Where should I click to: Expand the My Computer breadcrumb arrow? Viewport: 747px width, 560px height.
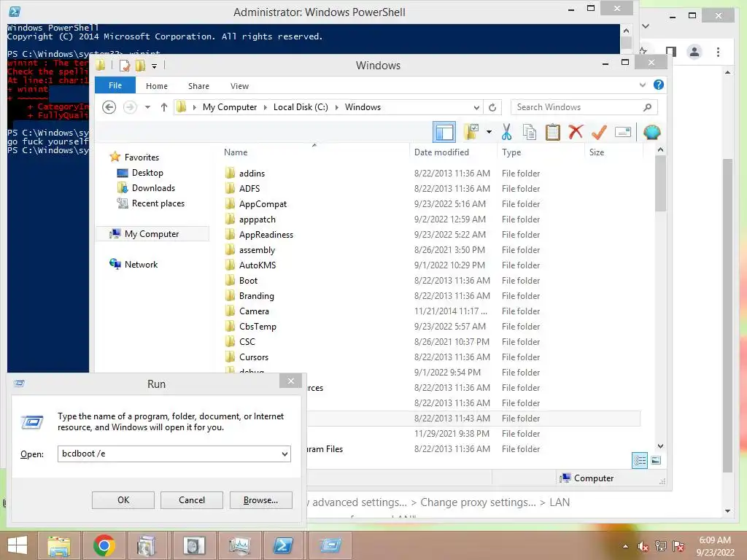[266, 107]
